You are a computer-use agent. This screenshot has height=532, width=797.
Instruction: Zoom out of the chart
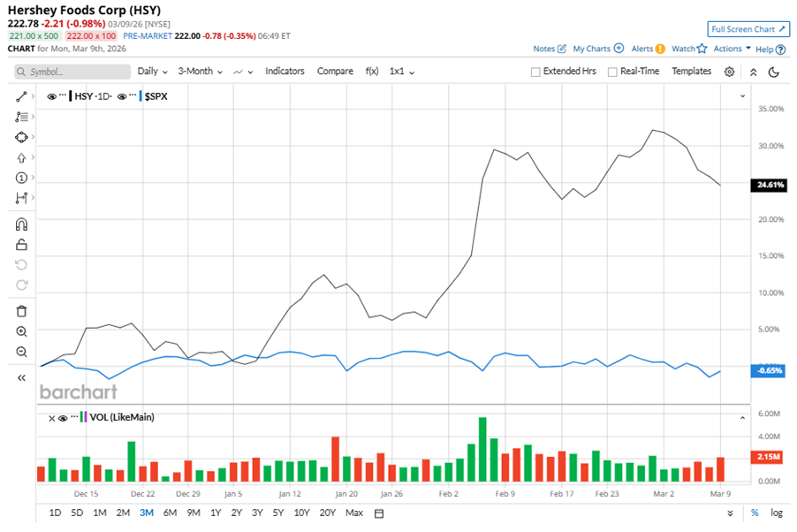point(21,352)
